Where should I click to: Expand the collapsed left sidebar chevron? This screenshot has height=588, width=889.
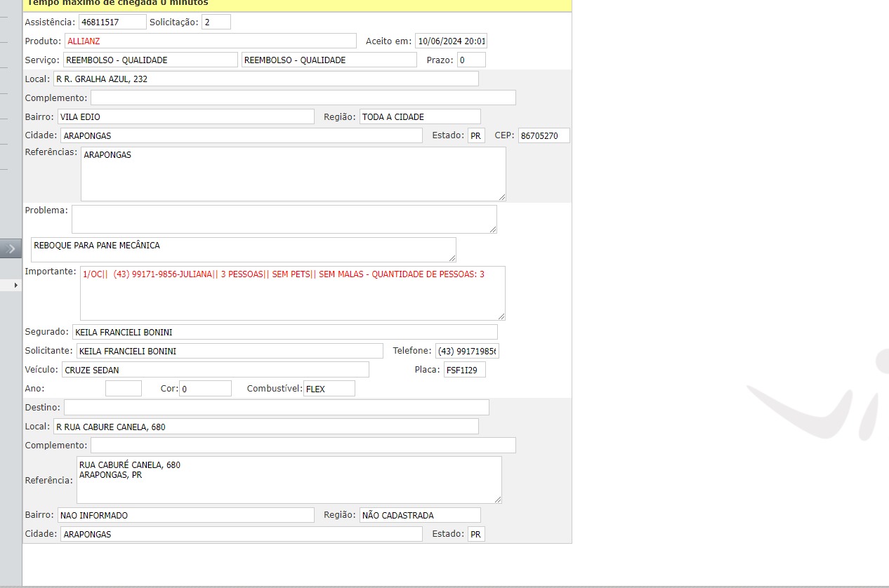pyautogui.click(x=11, y=248)
